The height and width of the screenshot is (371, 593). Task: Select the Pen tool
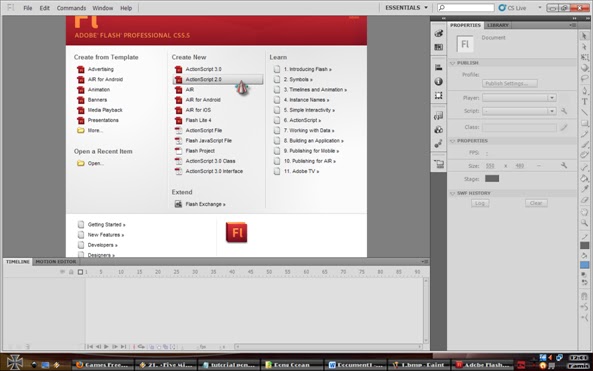coord(584,91)
